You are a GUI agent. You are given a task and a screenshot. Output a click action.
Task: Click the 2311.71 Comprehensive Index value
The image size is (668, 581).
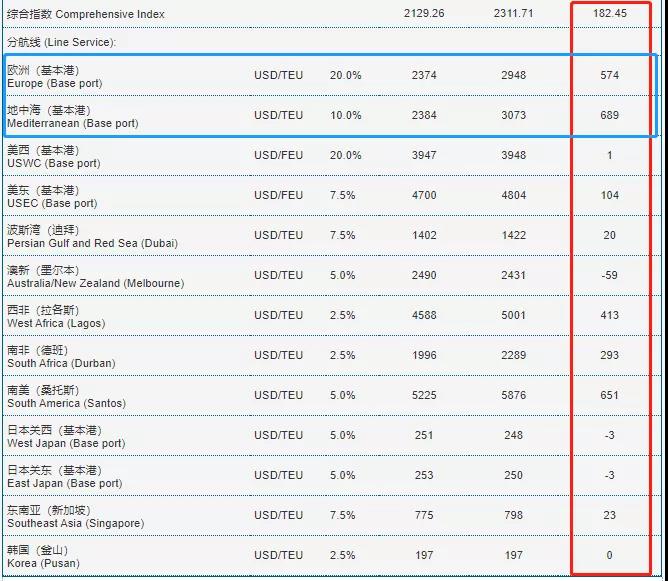tap(515, 14)
